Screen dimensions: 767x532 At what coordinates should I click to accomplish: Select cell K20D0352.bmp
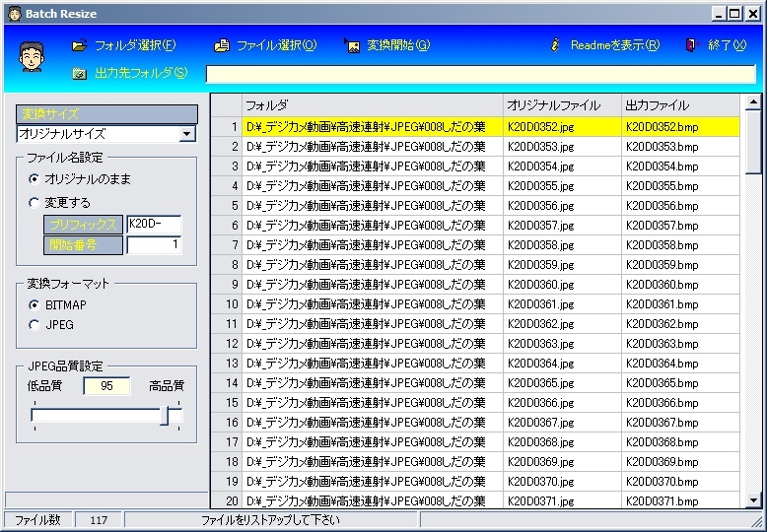[680, 127]
